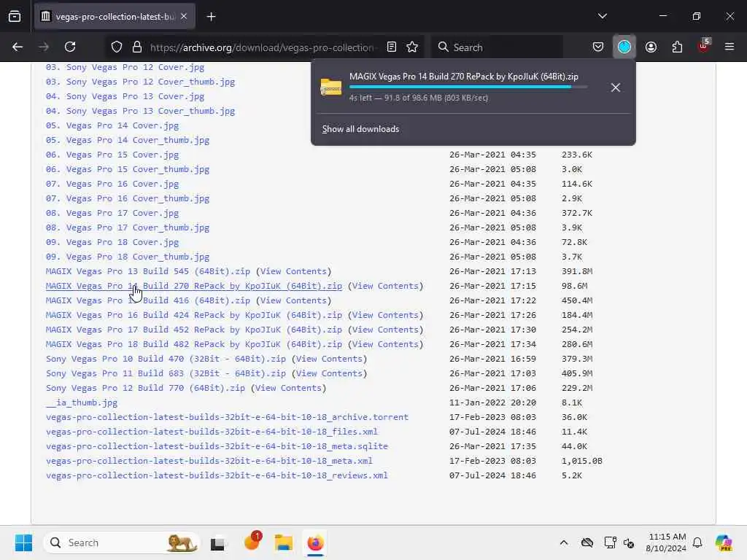
Task: Click the 11-Jan-2022 20:20 date
Action: (492, 402)
